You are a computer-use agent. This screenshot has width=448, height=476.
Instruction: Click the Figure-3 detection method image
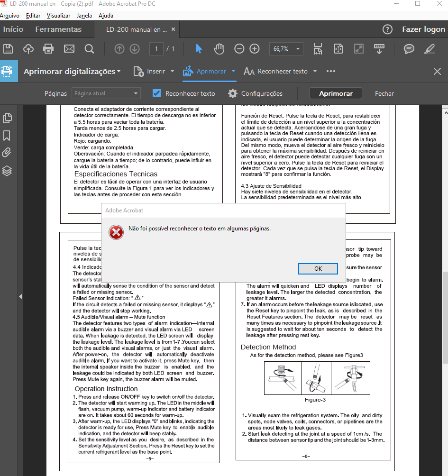point(317,378)
